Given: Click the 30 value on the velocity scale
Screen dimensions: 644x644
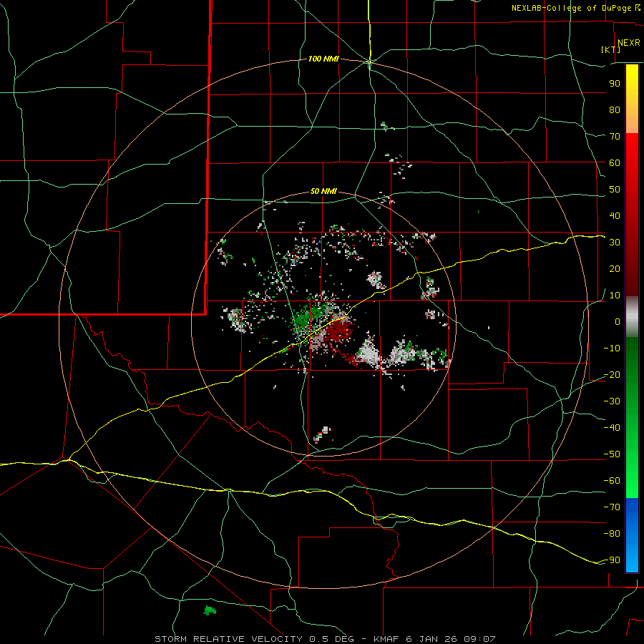Looking at the screenshot, I should (x=615, y=243).
